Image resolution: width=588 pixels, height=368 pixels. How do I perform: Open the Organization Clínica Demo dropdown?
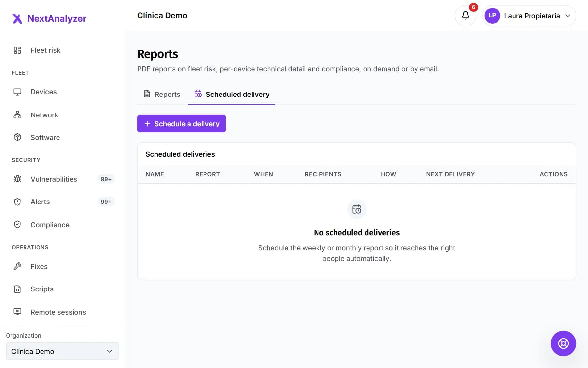[62, 351]
